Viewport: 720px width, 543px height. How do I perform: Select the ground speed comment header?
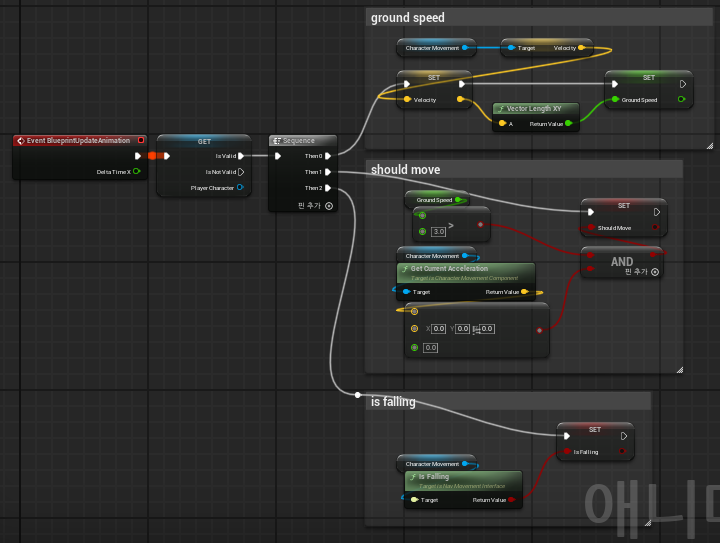click(x=539, y=17)
